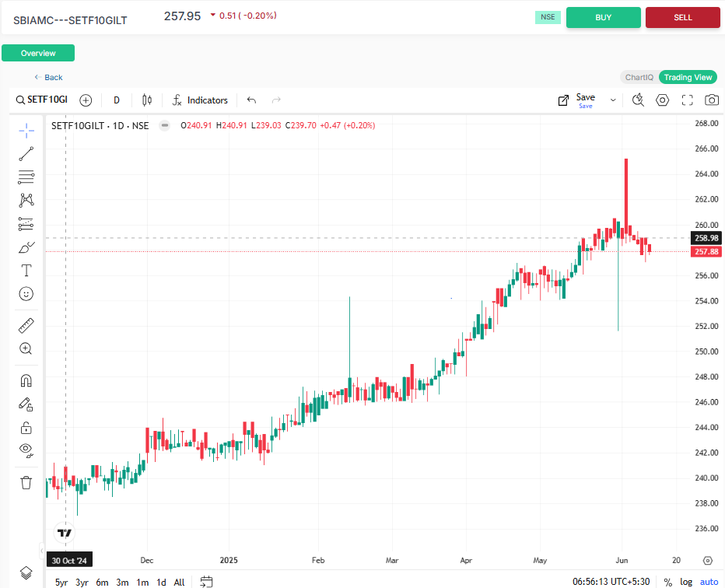Hide all drawings with eye icon

(x=26, y=450)
